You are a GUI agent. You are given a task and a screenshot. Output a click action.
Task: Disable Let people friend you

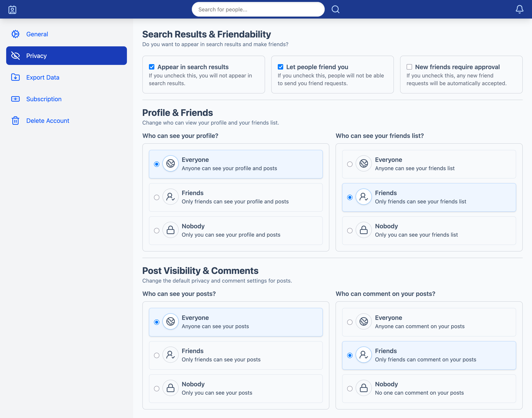click(x=280, y=67)
